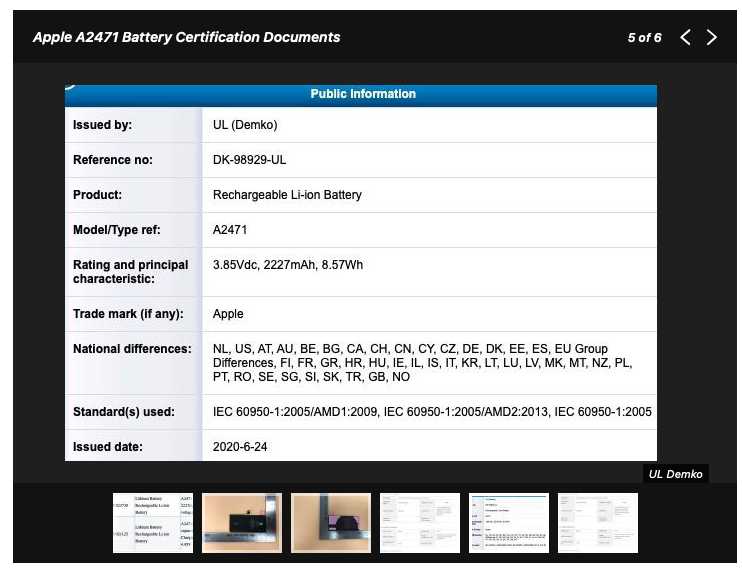Click the issued date 2020-6-24

pyautogui.click(x=240, y=447)
